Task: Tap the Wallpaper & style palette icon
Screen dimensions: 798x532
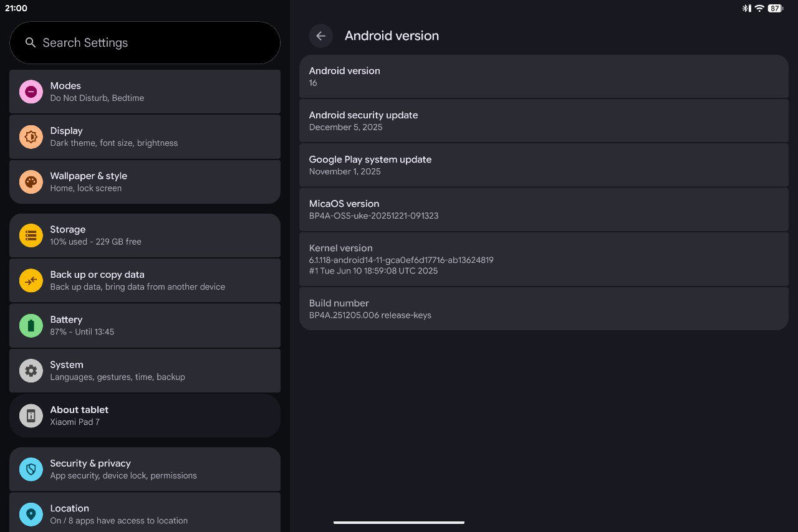Action: [31, 181]
